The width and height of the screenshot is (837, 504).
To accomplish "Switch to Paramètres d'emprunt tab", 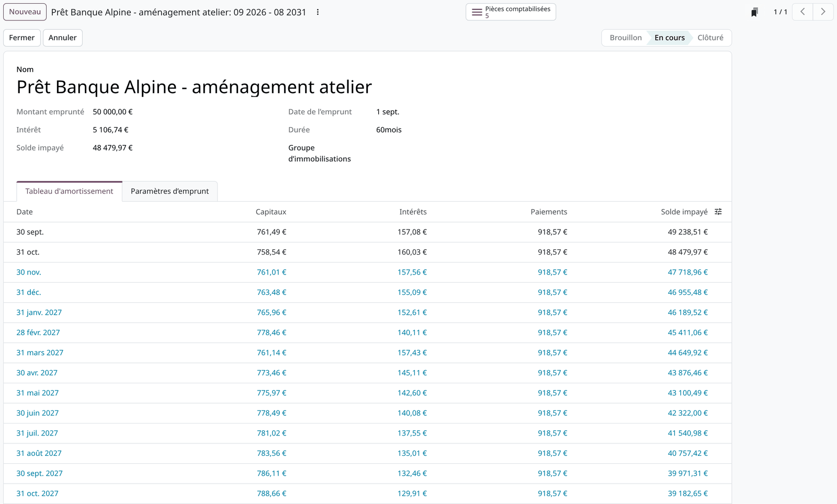I will (x=169, y=191).
